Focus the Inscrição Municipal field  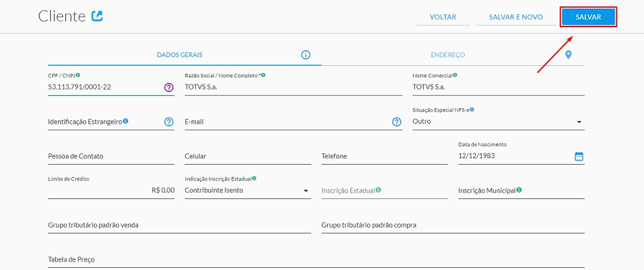(x=521, y=191)
